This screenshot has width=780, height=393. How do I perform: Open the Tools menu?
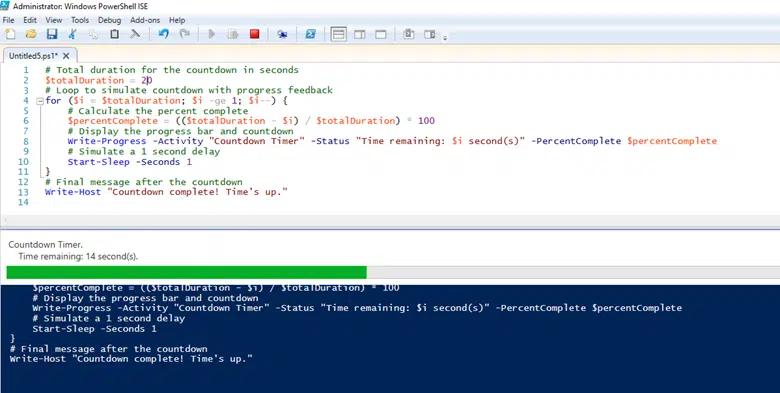point(80,20)
